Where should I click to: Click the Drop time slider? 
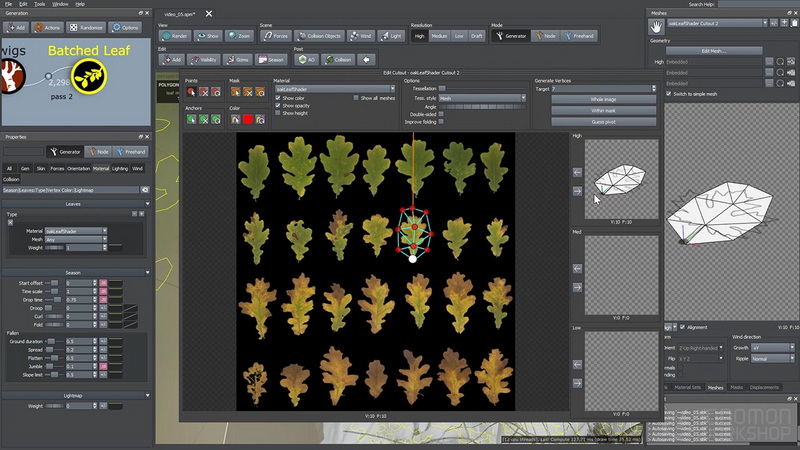[x=54, y=299]
